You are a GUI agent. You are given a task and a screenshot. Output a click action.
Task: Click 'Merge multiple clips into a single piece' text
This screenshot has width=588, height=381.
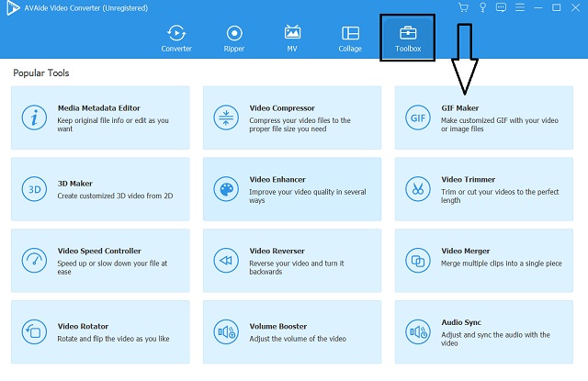coord(502,263)
